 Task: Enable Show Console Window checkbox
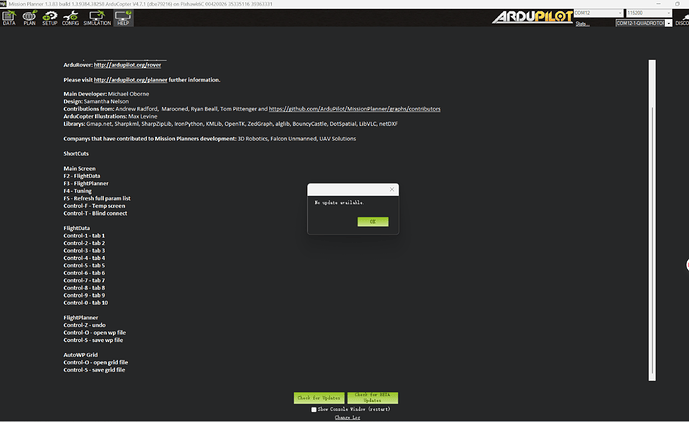click(314, 409)
